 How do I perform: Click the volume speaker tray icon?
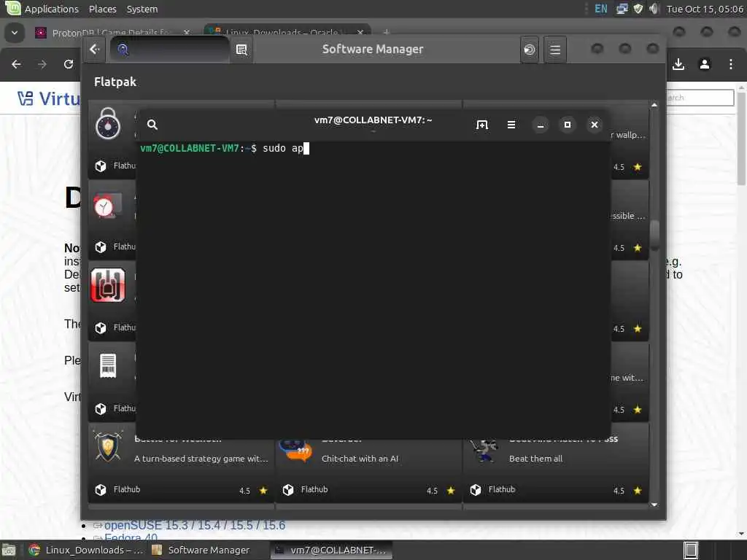click(654, 9)
